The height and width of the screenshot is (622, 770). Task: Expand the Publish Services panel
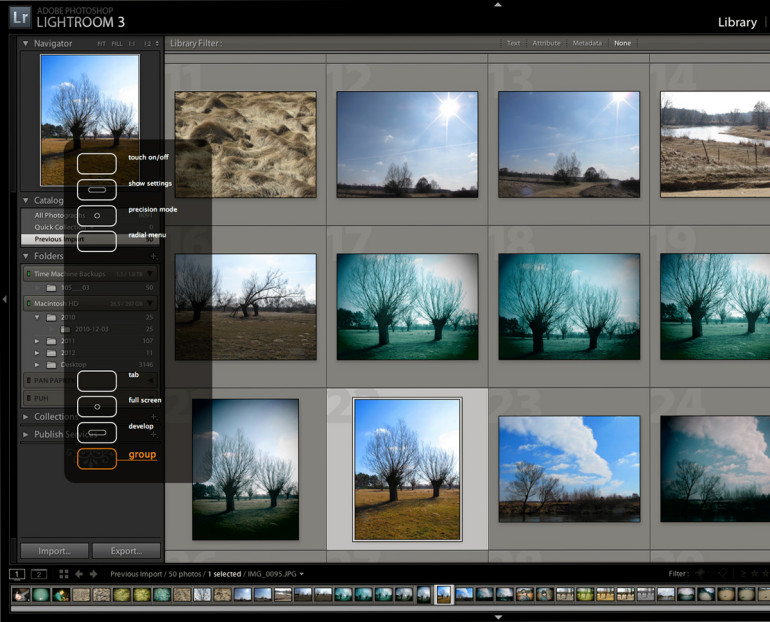click(x=26, y=434)
